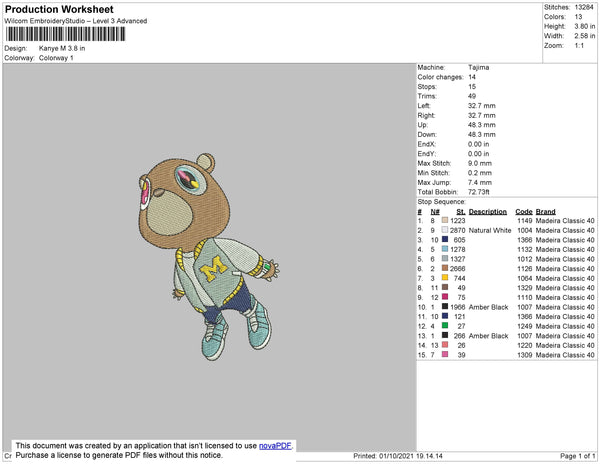Choose the gray-blue swatch in stop row 5
Screen dimensions: 600x464
445,259
